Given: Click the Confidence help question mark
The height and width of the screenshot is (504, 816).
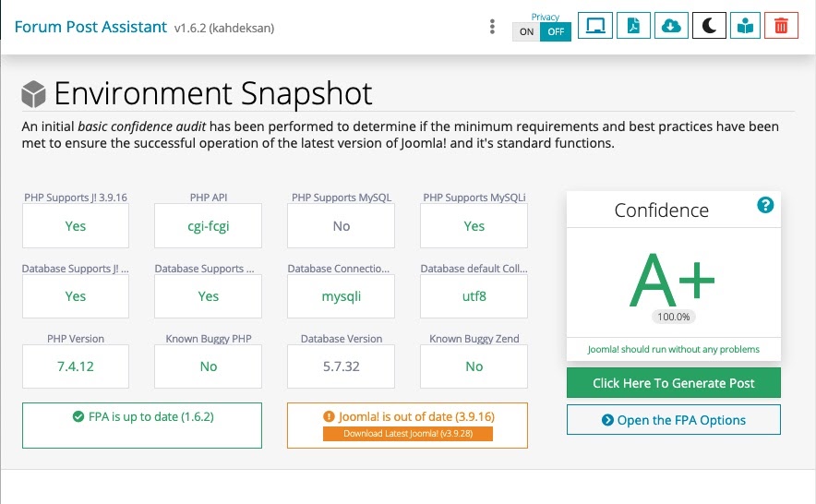Looking at the screenshot, I should 764,205.
